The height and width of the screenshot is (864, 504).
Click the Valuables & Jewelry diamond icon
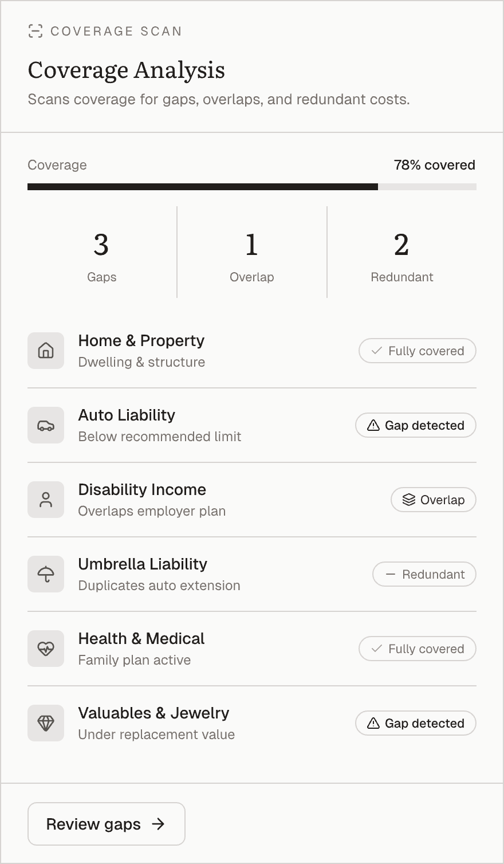pyautogui.click(x=46, y=723)
